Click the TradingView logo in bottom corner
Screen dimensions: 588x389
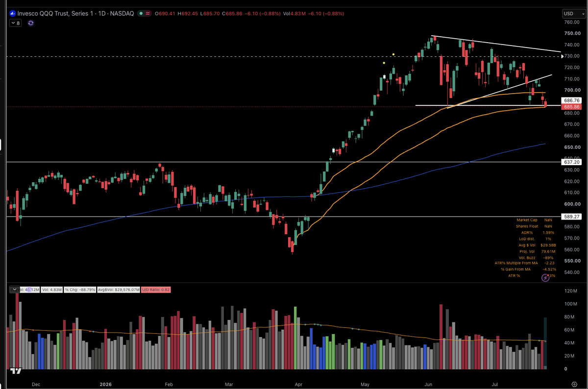click(x=16, y=371)
